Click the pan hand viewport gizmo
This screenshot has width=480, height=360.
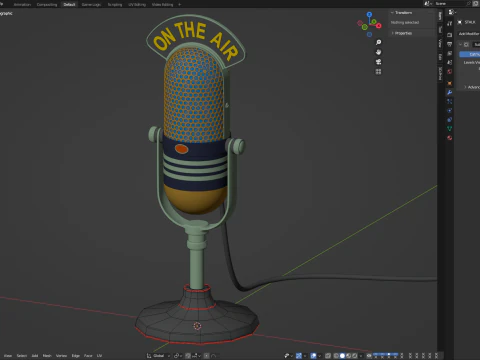point(378,52)
